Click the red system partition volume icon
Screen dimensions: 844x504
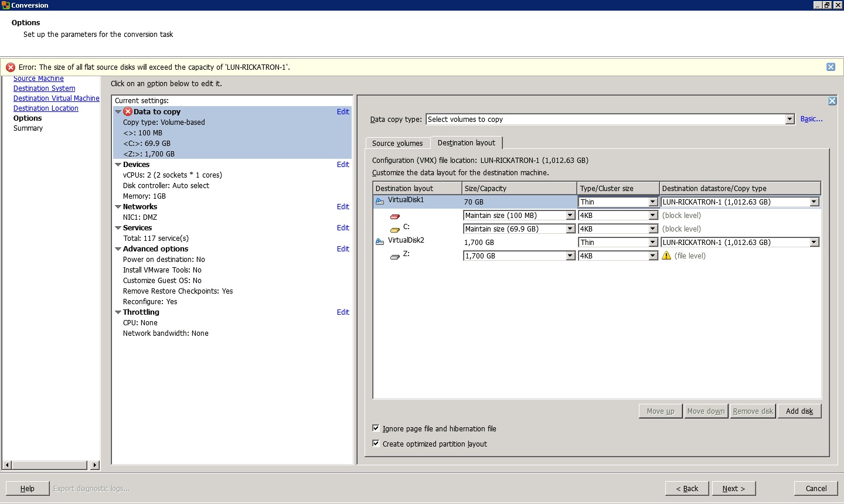[395, 216]
